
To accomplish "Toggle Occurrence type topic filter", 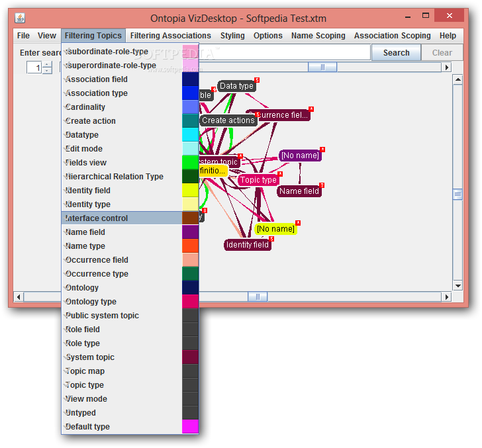I will (x=130, y=274).
